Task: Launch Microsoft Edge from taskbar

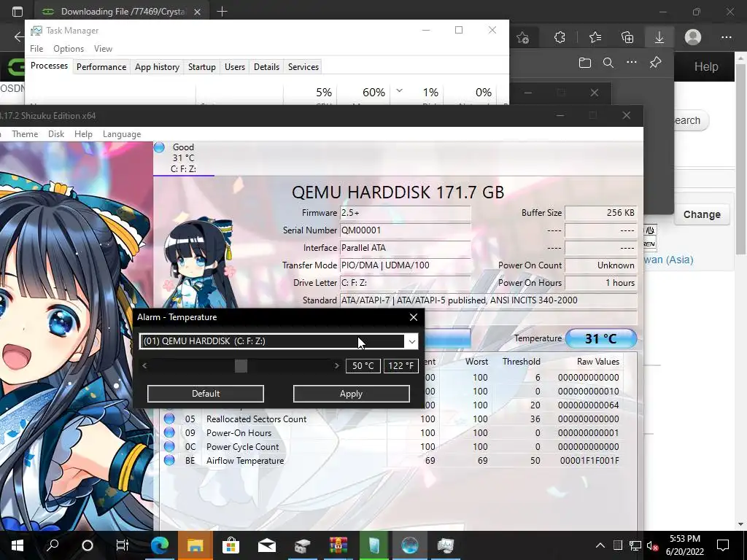Action: 160,545
